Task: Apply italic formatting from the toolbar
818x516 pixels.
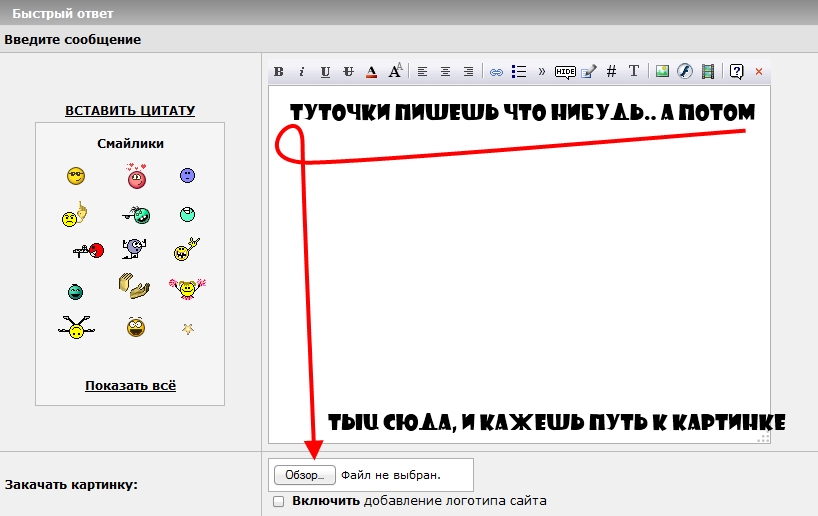Action: tap(302, 71)
